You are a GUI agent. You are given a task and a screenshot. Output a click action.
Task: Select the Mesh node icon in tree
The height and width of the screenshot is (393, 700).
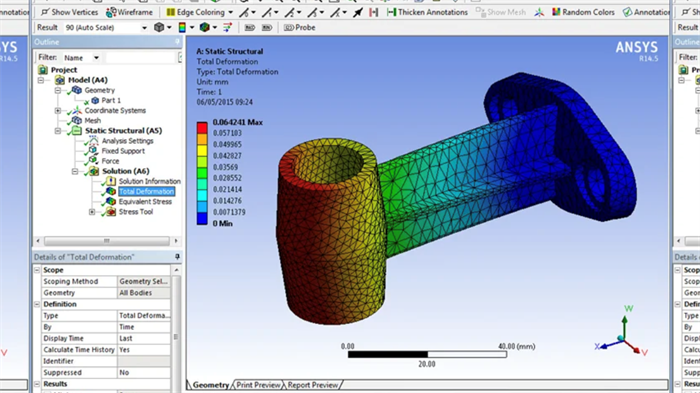pyautogui.click(x=77, y=121)
